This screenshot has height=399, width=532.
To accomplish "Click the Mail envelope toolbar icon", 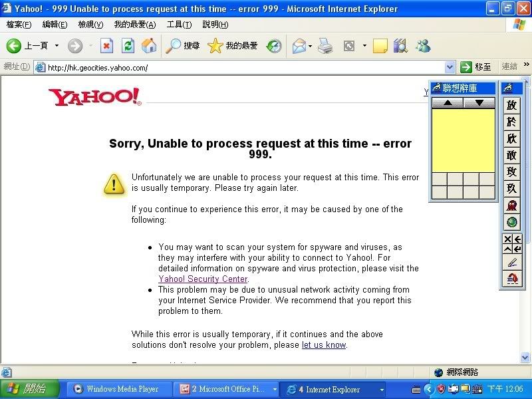I will tap(299, 46).
